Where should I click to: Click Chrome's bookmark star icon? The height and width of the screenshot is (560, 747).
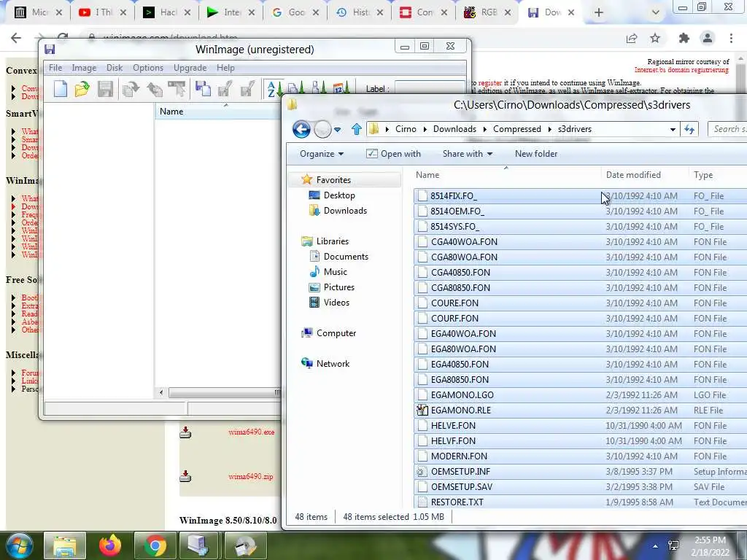click(x=655, y=38)
